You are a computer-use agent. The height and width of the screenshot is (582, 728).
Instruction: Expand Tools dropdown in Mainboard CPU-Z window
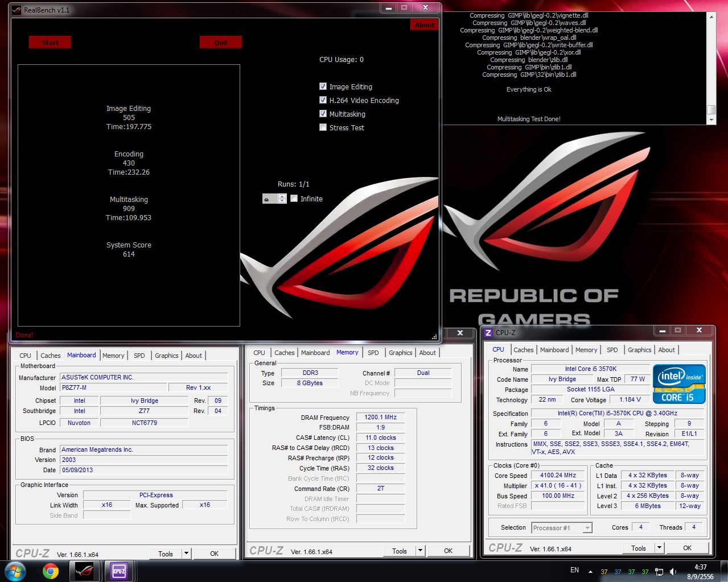[186, 554]
